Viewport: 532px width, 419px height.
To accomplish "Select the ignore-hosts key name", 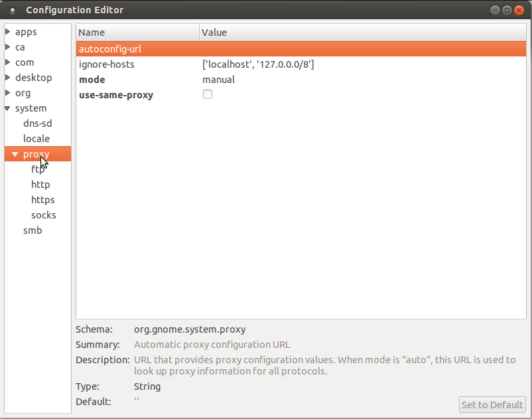I will point(107,64).
